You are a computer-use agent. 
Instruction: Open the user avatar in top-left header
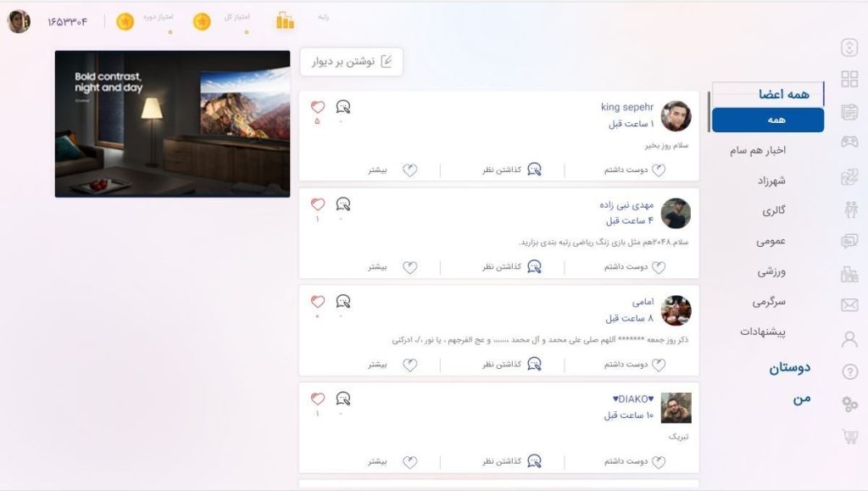coord(19,21)
